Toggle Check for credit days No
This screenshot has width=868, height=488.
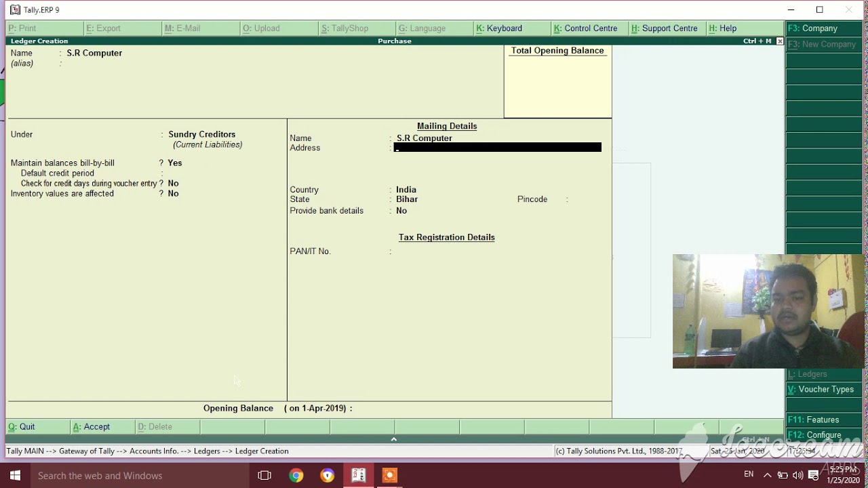click(x=174, y=184)
